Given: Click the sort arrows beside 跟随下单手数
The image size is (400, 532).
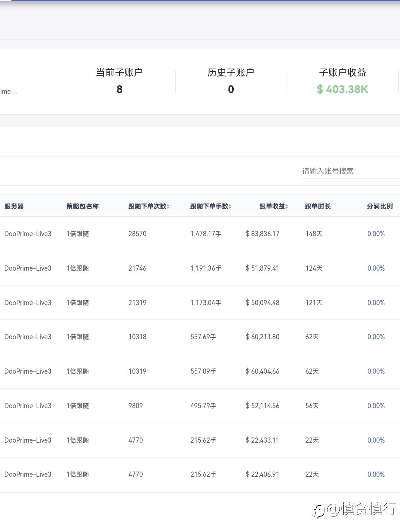Looking at the screenshot, I should coord(230,206).
